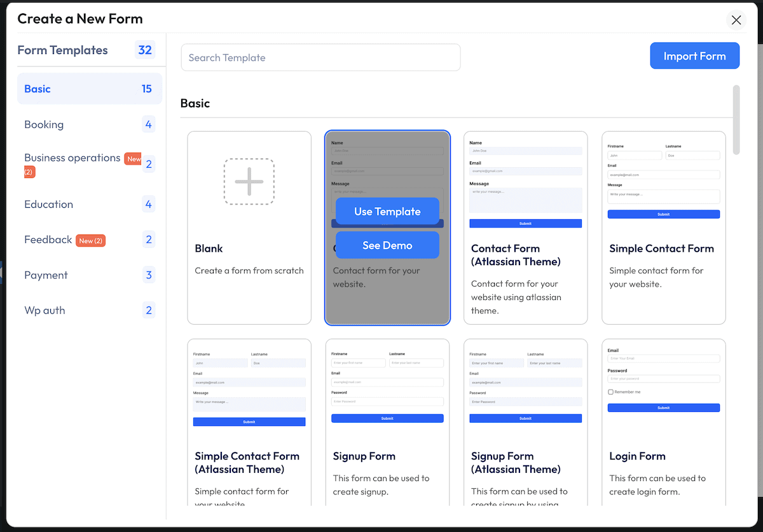Viewport: 763px width, 532px height.
Task: Open the Wp auth category
Action: click(90, 310)
